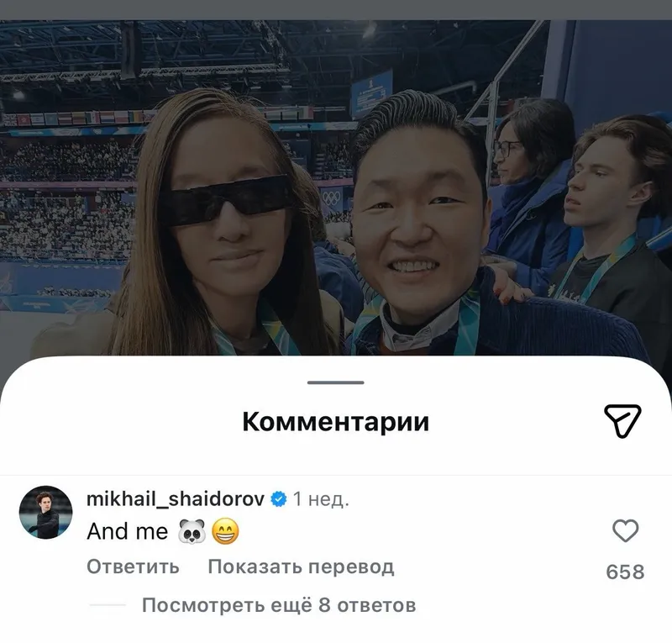The height and width of the screenshot is (643, 672).
Task: Open the mikhail_shaidorov username link
Action: (x=176, y=499)
